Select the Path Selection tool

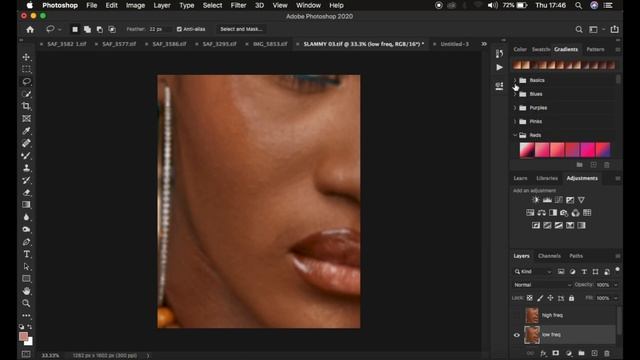[x=27, y=267]
